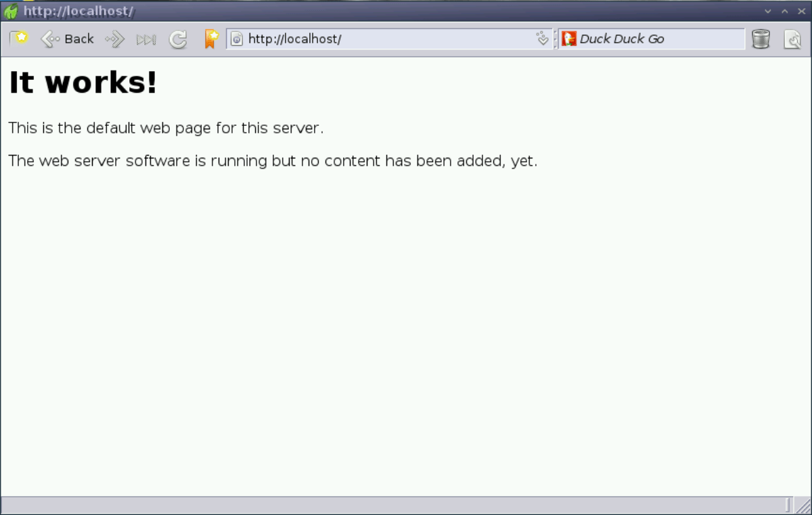Click the Forward arrow icon
Screen dimensions: 812x515
pyautogui.click(x=115, y=39)
